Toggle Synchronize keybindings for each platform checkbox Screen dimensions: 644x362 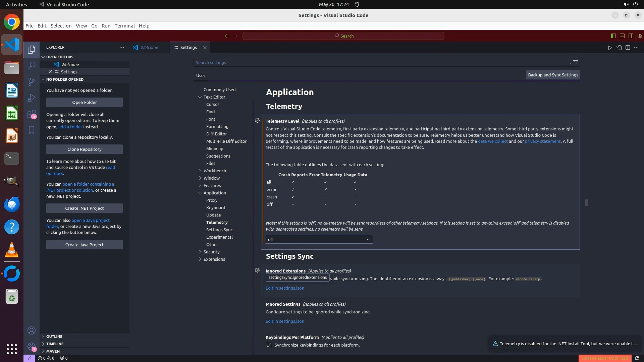pyautogui.click(x=269, y=345)
